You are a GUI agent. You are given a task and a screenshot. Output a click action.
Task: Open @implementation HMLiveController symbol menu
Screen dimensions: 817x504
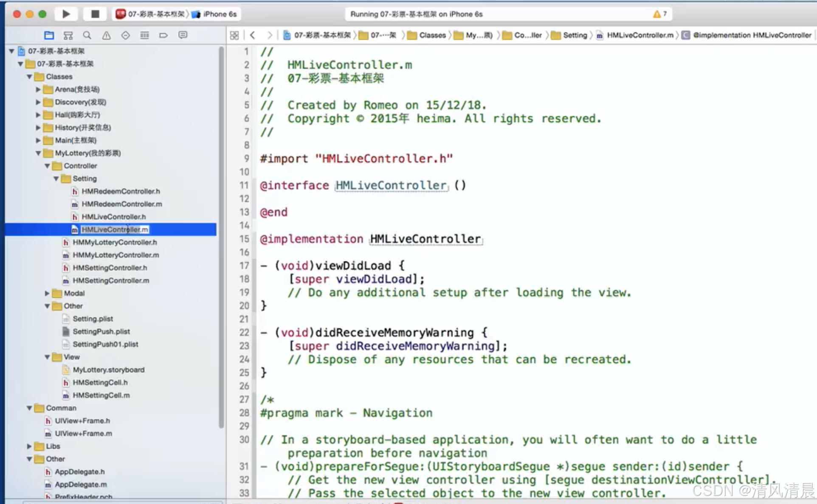coord(747,35)
